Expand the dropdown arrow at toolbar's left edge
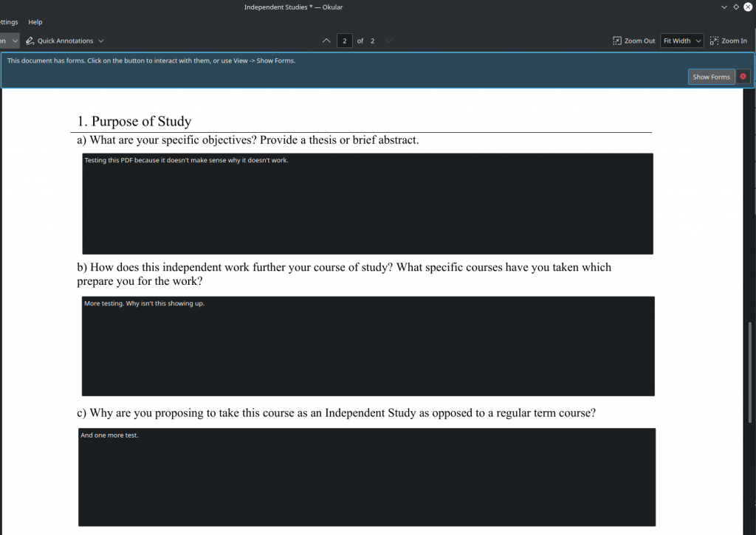756x535 pixels. pos(15,41)
